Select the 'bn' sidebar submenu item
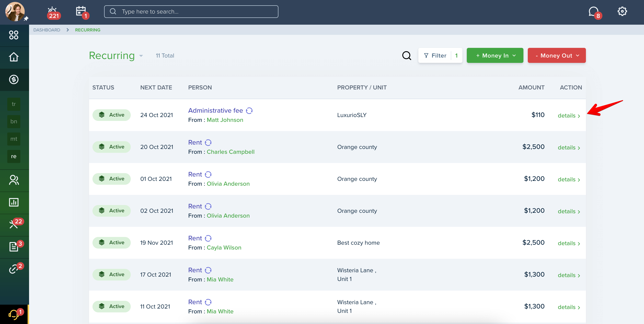The width and height of the screenshot is (644, 324). point(14,122)
